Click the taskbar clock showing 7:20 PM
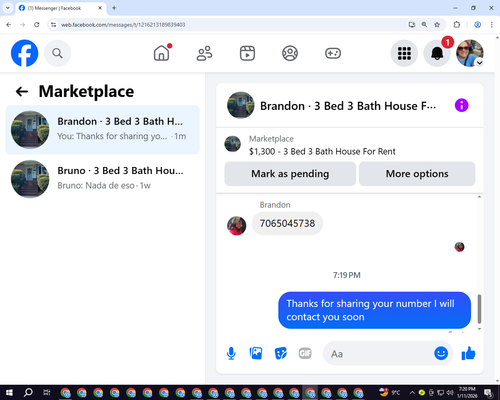Viewport: 500px width, 400px height. (x=467, y=392)
